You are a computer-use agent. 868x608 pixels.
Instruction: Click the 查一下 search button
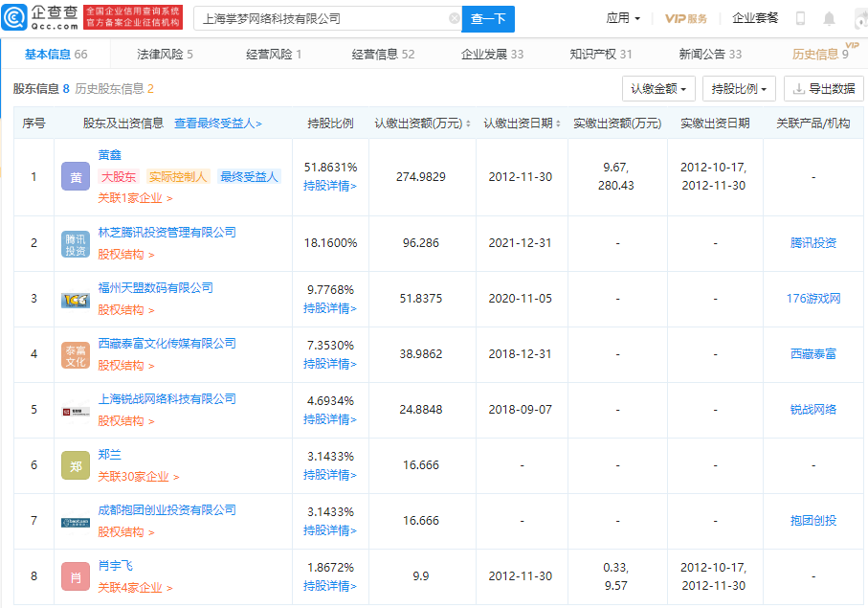[488, 19]
